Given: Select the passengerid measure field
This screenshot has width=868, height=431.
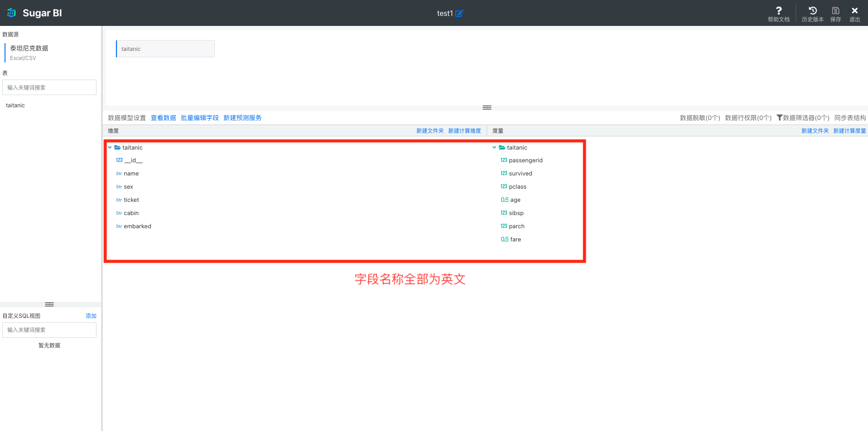Looking at the screenshot, I should tap(526, 160).
